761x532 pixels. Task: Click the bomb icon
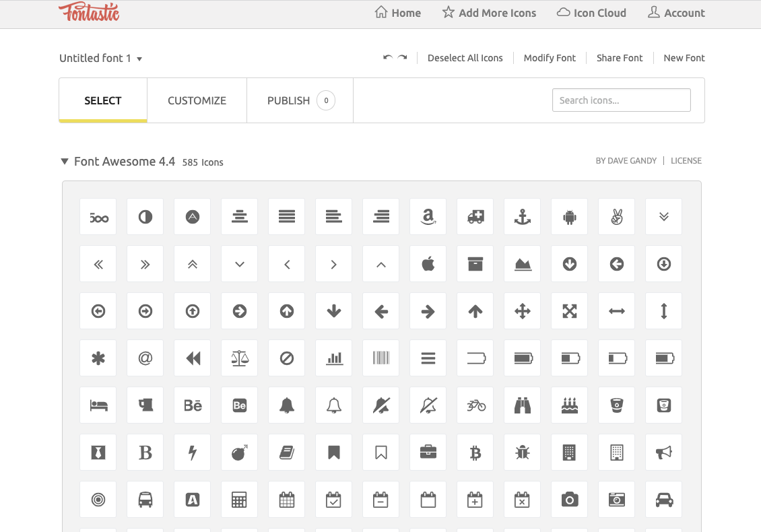[x=239, y=452]
